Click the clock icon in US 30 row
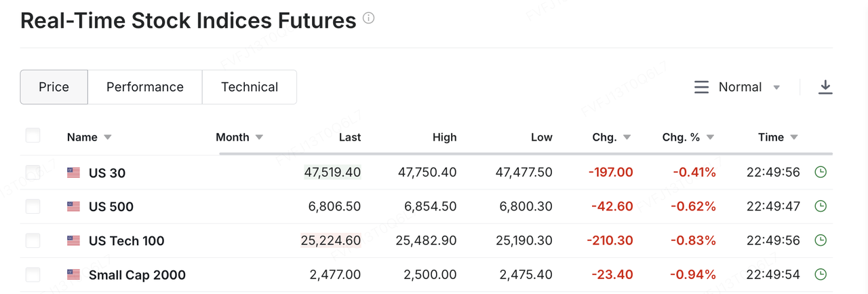 tap(821, 172)
